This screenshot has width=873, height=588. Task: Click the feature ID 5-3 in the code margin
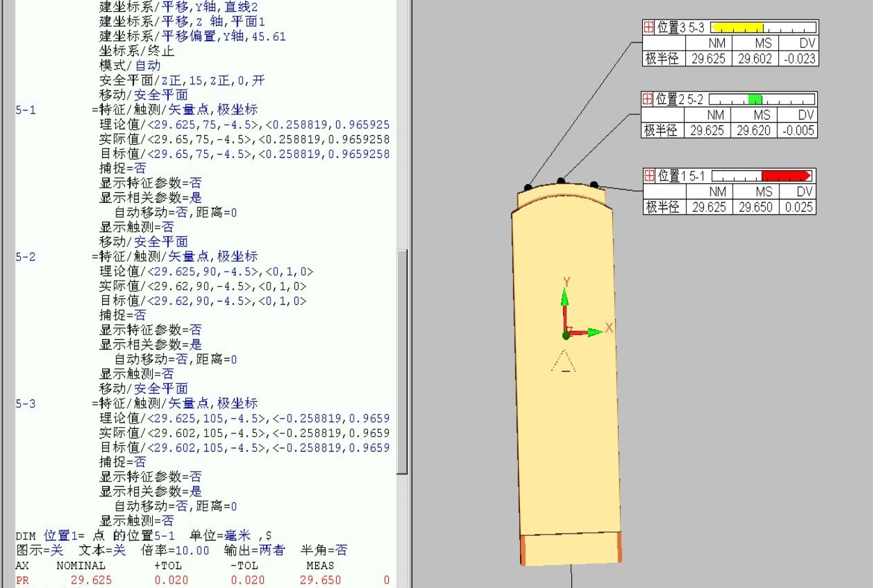click(26, 403)
